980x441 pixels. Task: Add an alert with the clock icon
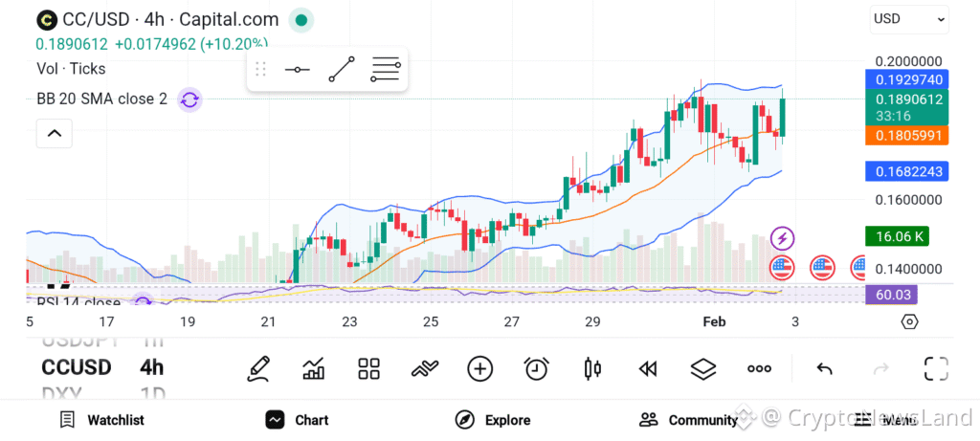coord(536,368)
